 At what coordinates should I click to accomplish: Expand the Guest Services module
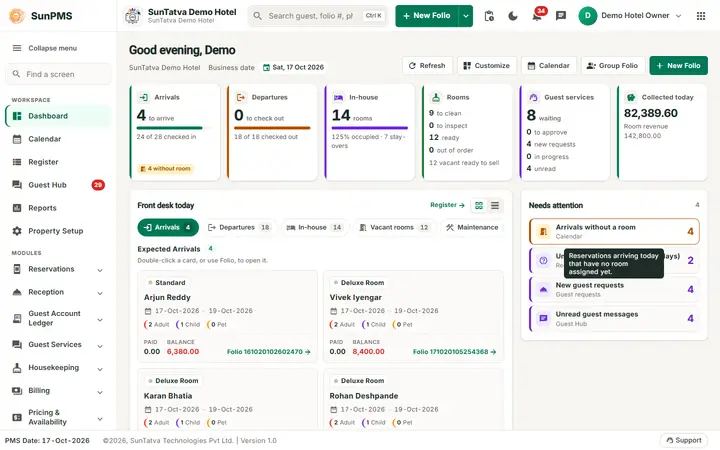(58, 345)
